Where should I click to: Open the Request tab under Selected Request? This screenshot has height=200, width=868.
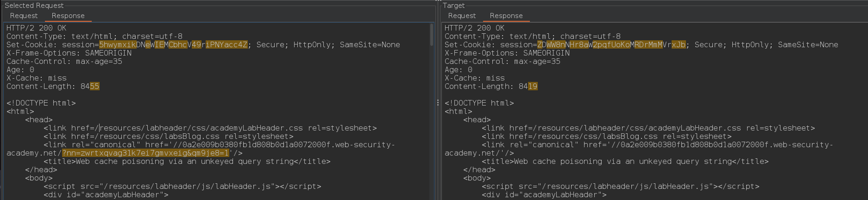coord(24,16)
